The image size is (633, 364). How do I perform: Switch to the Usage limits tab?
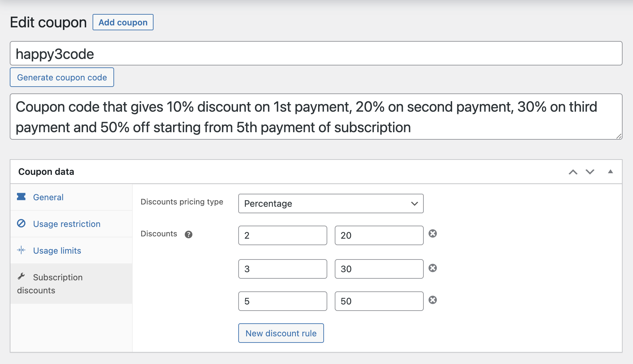pyautogui.click(x=57, y=250)
